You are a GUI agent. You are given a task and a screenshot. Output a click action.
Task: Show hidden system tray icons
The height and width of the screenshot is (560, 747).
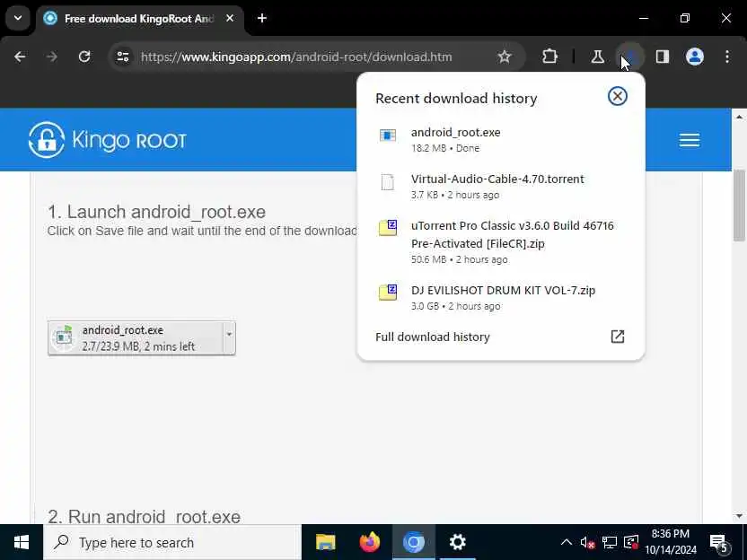tap(566, 542)
